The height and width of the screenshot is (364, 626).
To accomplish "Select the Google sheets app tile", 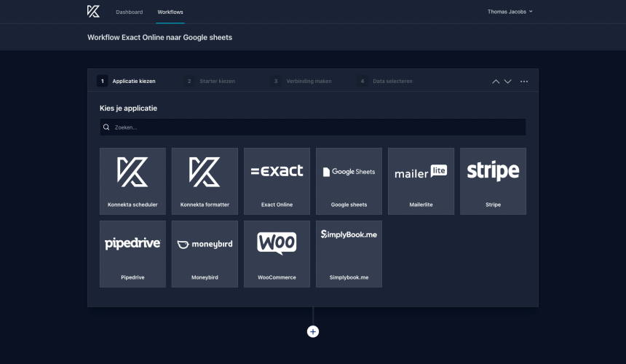I will point(349,181).
